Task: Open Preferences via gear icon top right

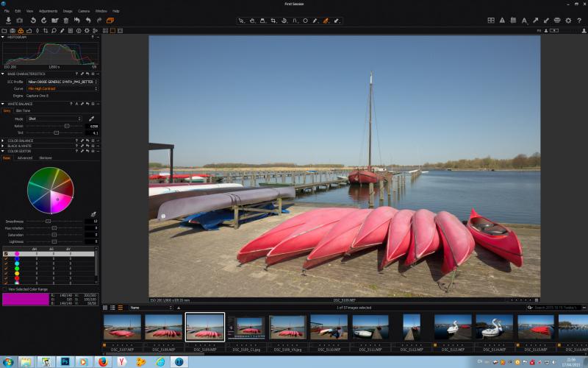Action: point(568,21)
